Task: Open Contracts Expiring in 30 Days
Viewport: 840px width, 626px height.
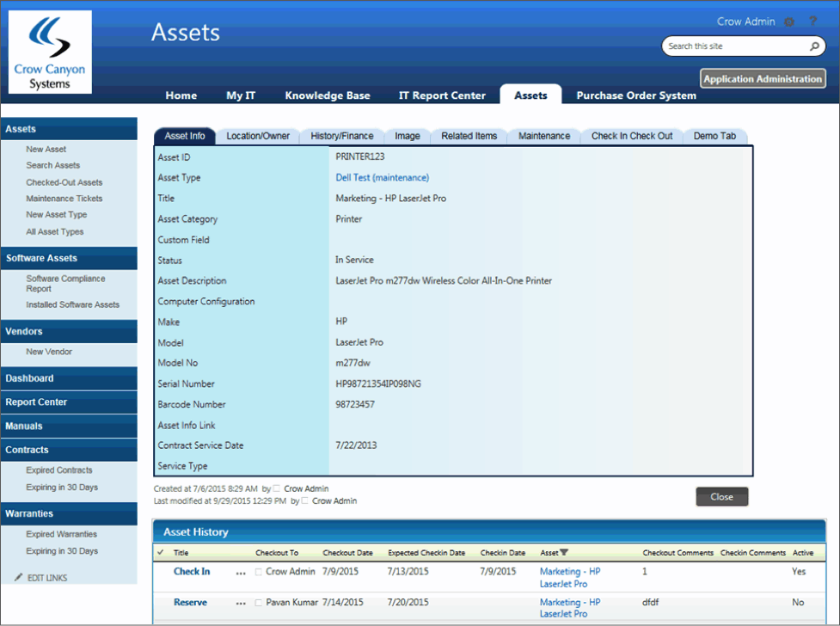Action: point(62,488)
